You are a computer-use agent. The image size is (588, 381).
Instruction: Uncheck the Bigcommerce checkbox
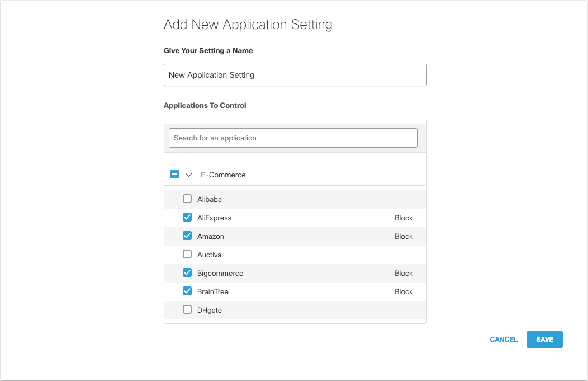pyautogui.click(x=187, y=272)
